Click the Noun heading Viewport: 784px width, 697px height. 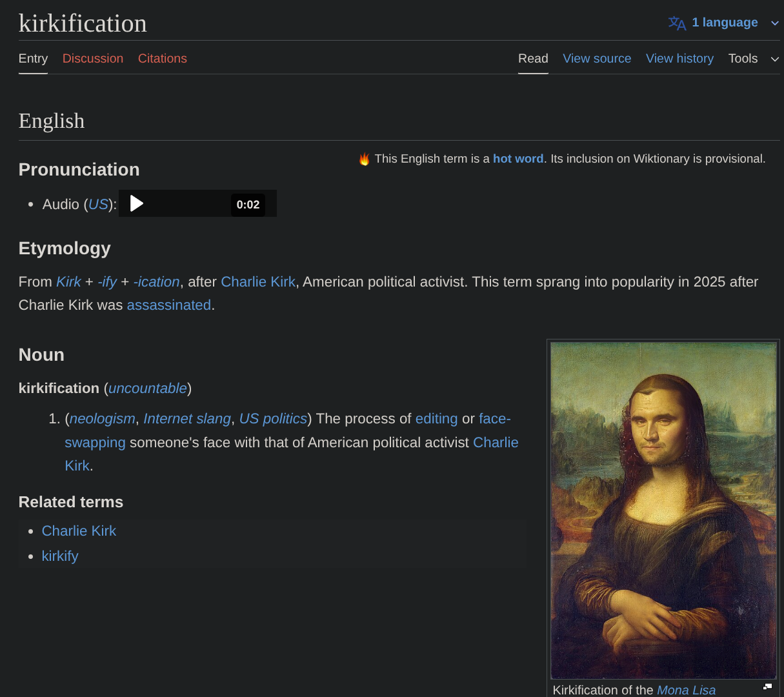point(41,355)
